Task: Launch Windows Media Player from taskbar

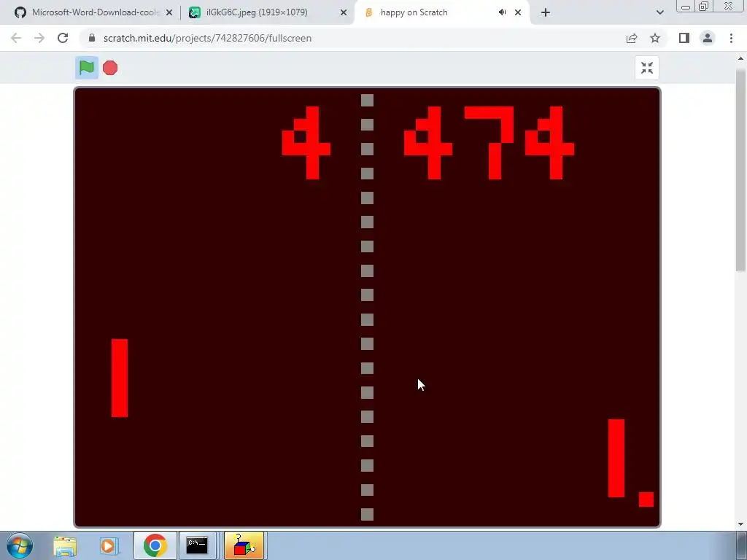Action: click(x=109, y=546)
